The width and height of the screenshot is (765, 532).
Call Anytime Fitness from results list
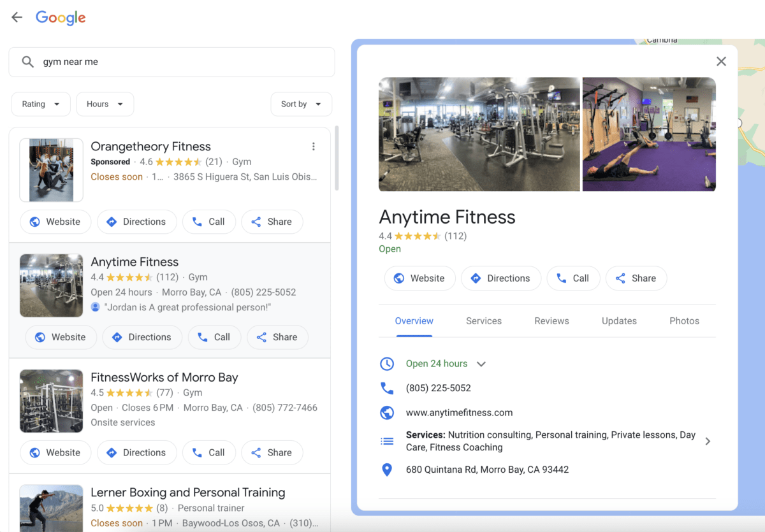[214, 337]
